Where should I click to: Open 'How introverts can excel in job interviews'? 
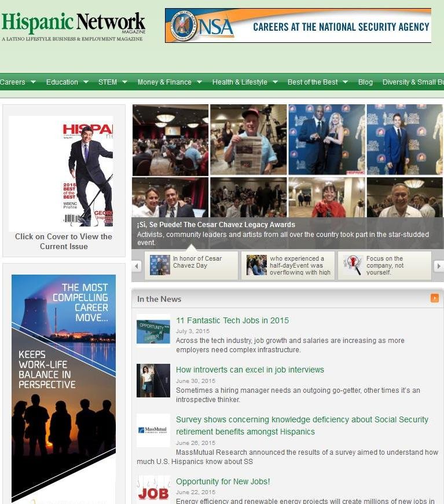coord(249,370)
